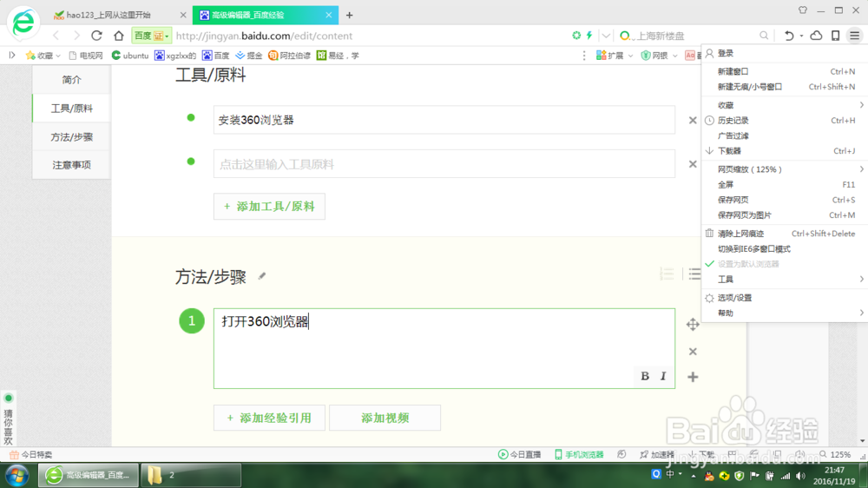Click 添加视频 button
Image resolution: width=868 pixels, height=488 pixels.
(385, 418)
